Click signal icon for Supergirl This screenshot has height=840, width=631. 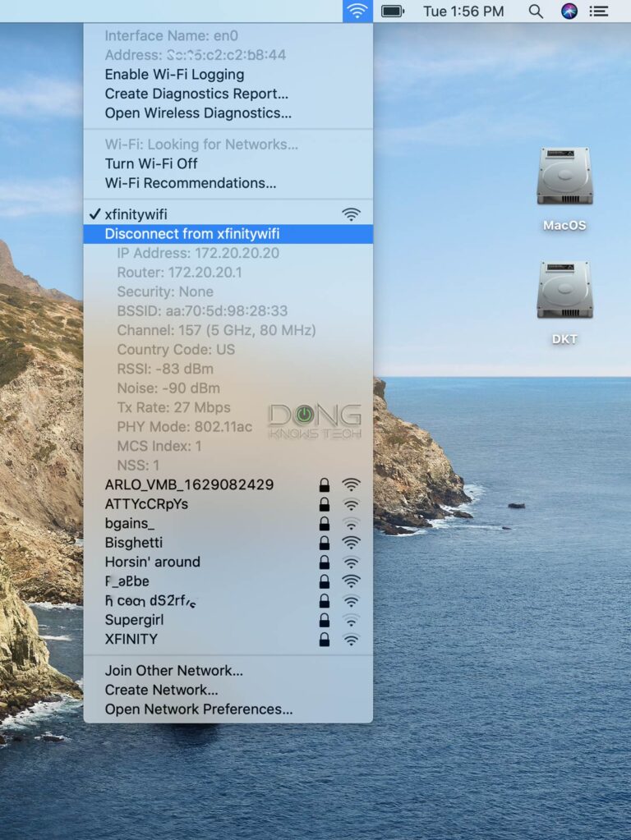[351, 620]
